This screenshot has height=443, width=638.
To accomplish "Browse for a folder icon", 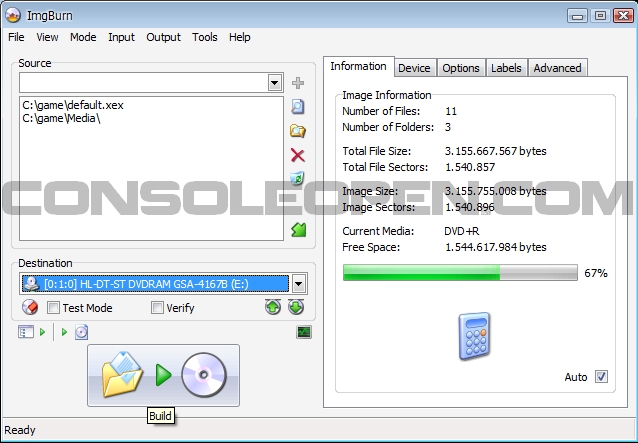I will click(298, 131).
